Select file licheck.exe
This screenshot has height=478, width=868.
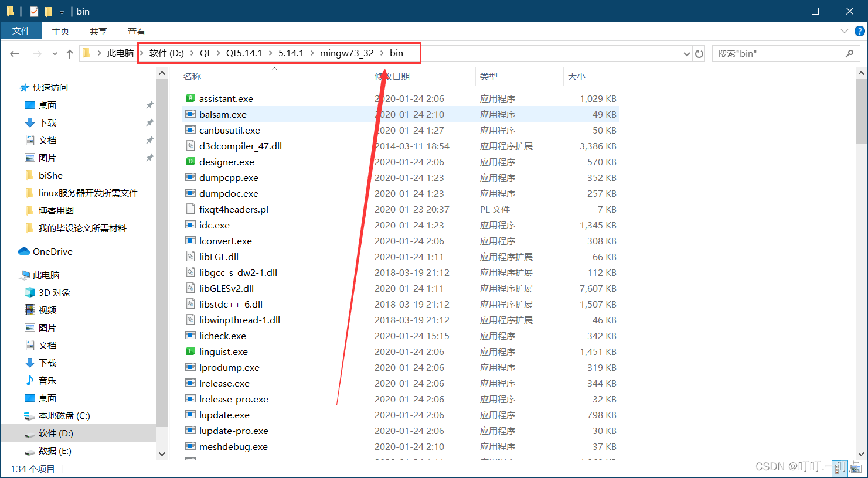click(222, 336)
